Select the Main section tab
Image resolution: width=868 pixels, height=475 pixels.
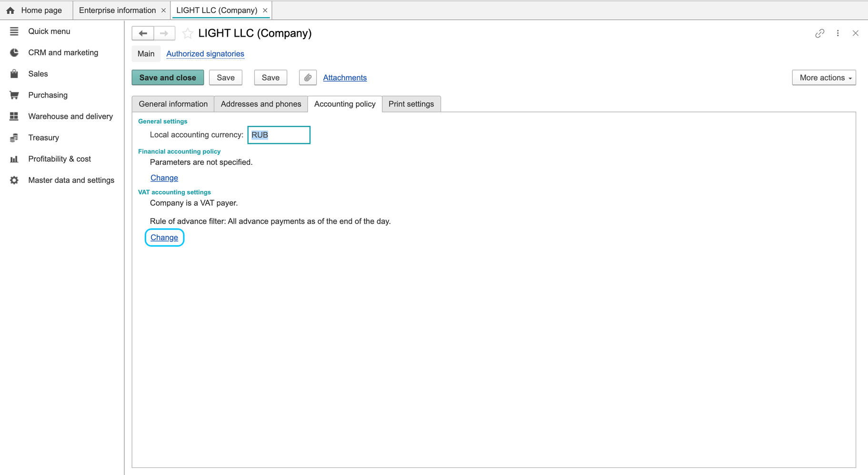(146, 54)
